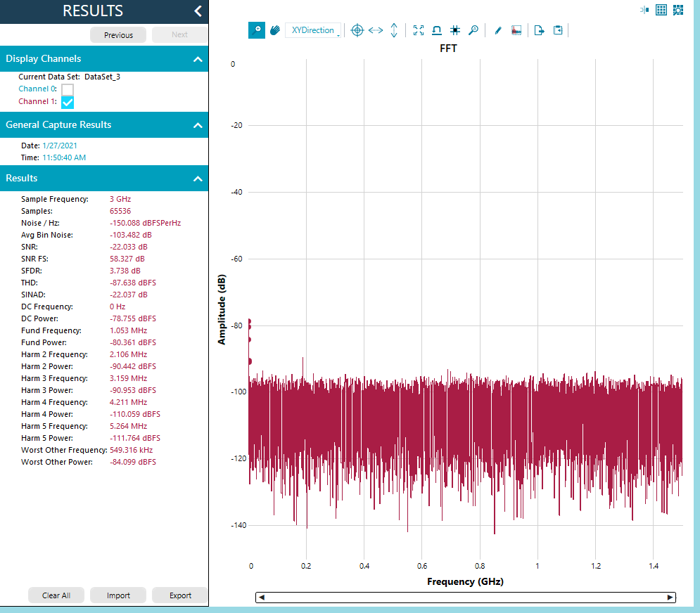Choose the horizontal double-arrow zoom tool
The width and height of the screenshot is (700, 613).
(x=376, y=30)
